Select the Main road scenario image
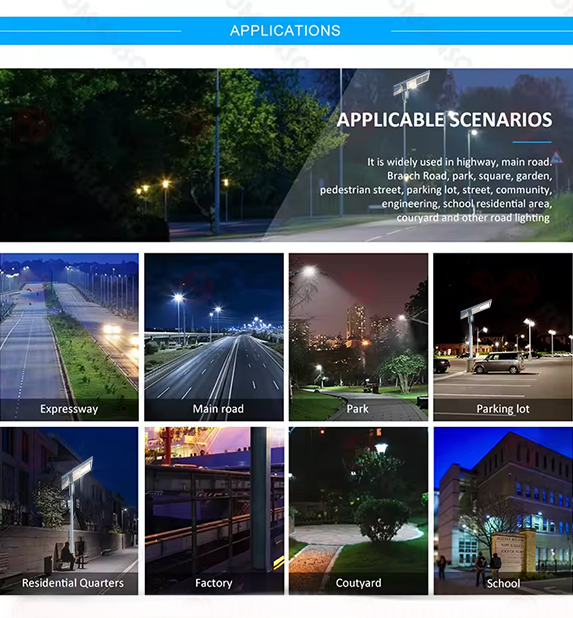Viewport: 573px width, 618px height. 214,337
